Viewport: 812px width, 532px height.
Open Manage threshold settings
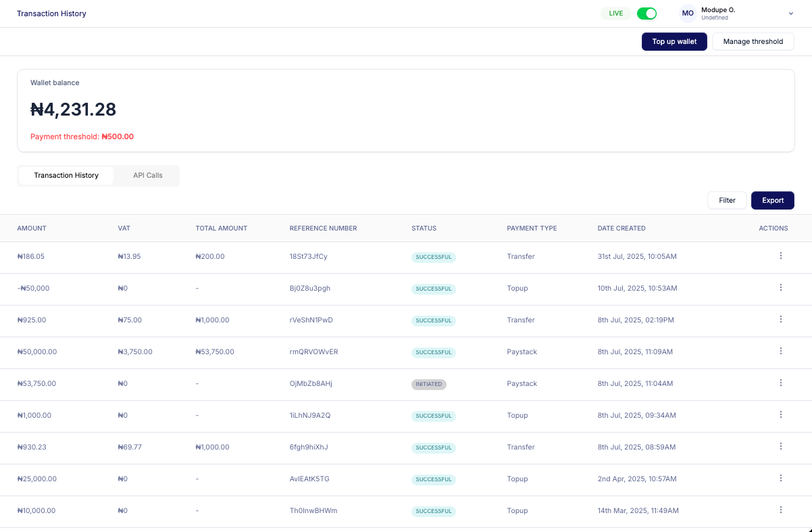pos(753,41)
